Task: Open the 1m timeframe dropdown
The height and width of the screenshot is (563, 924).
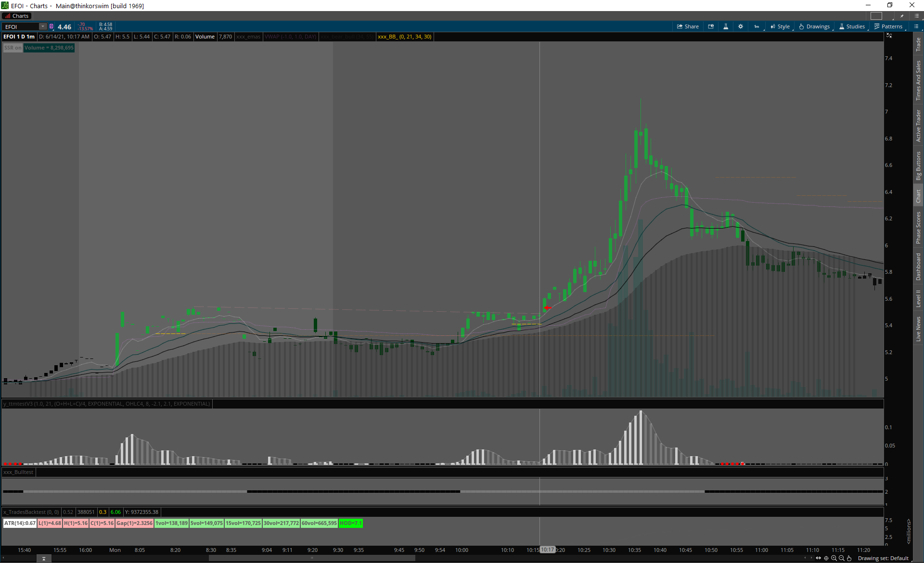Action: click(757, 26)
